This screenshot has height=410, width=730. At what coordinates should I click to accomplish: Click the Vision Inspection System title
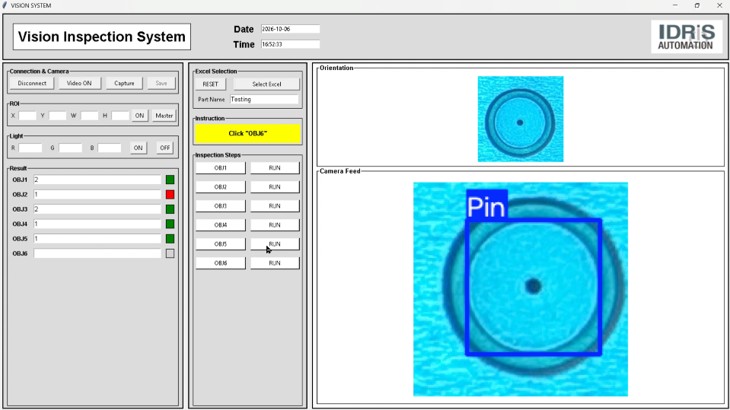[101, 37]
